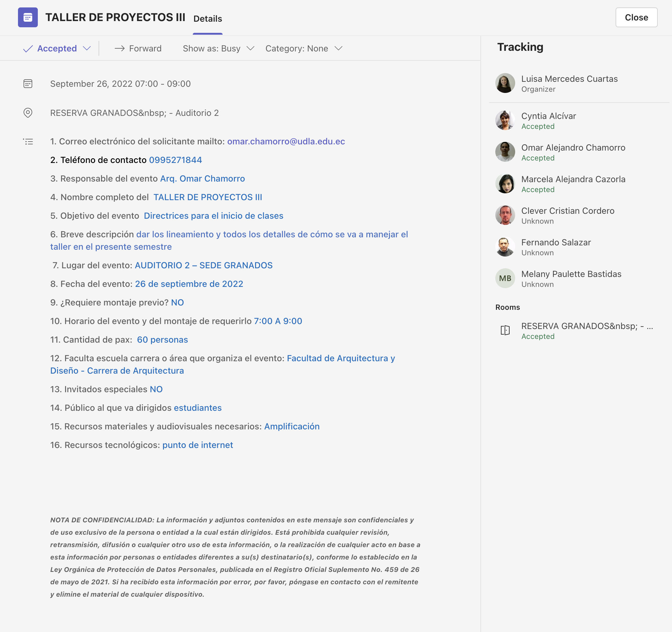The height and width of the screenshot is (632, 672).
Task: Click the Forward arrow icon
Action: pyautogui.click(x=119, y=48)
